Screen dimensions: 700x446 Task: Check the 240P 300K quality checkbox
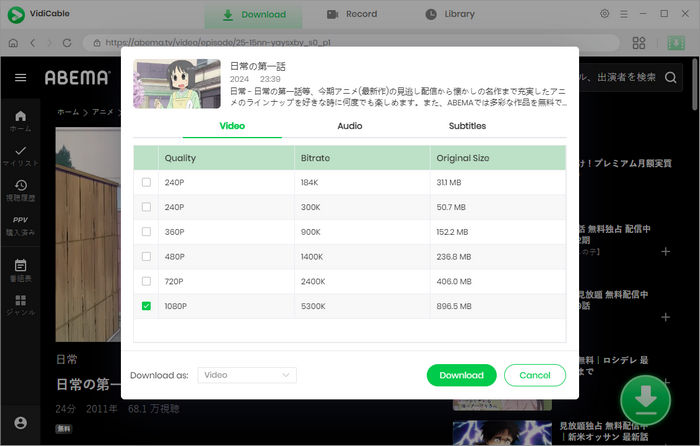click(146, 207)
